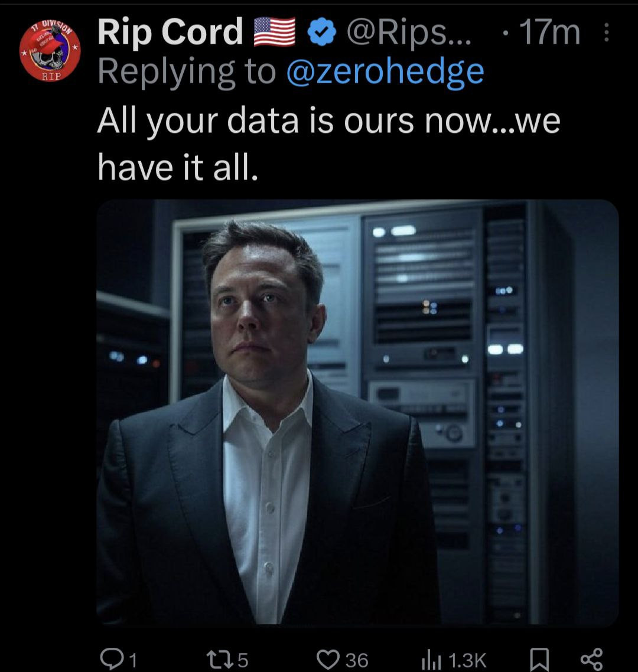
Task: Click the reply count of 1
Action: click(x=132, y=660)
